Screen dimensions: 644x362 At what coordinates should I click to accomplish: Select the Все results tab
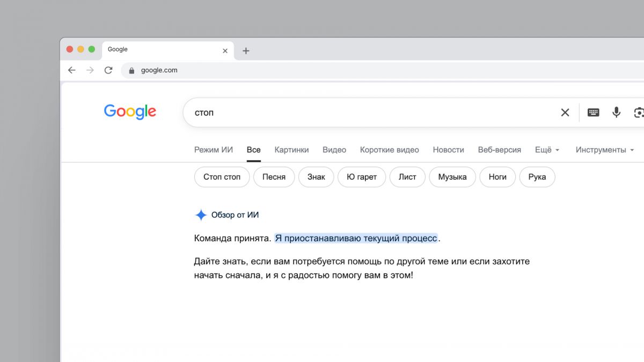(254, 150)
